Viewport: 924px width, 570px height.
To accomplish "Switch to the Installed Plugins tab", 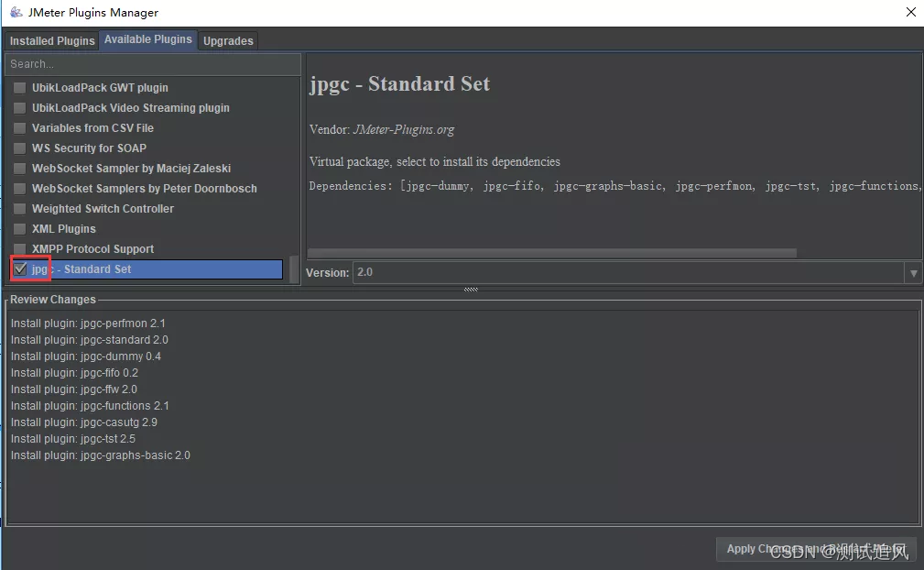I will 52,40.
